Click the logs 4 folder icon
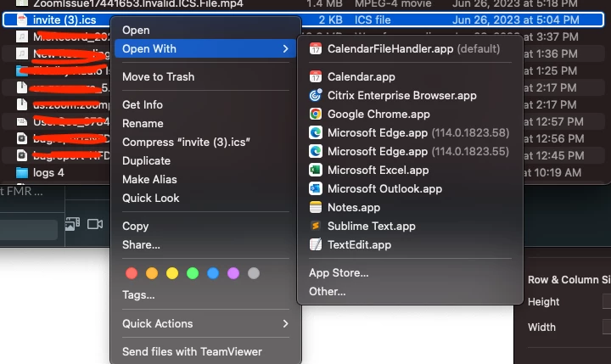 [x=22, y=172]
